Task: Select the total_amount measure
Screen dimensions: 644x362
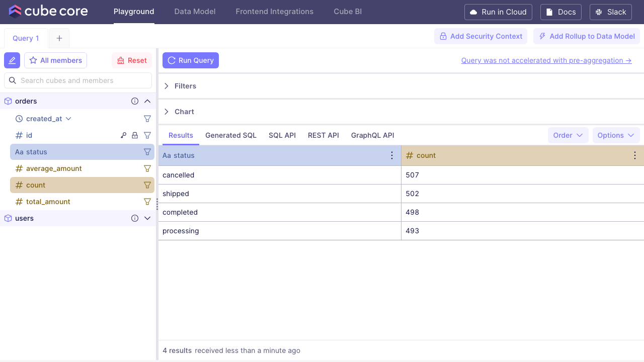Action: 82,202
